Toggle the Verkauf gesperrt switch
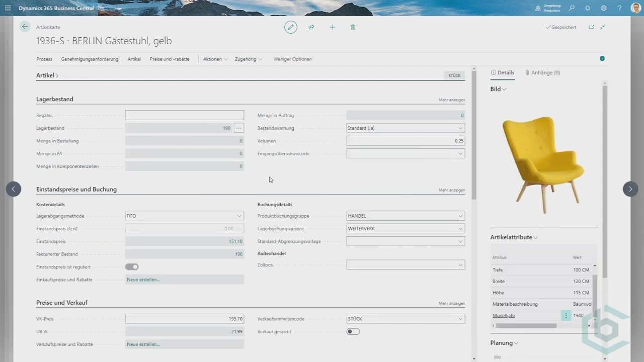The width and height of the screenshot is (644, 362). tap(353, 332)
